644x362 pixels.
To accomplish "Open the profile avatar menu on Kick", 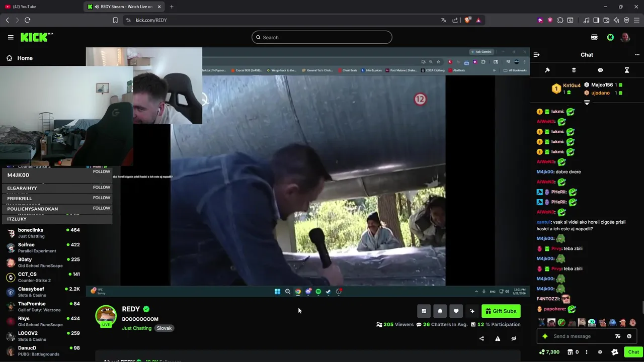I will click(x=625, y=37).
